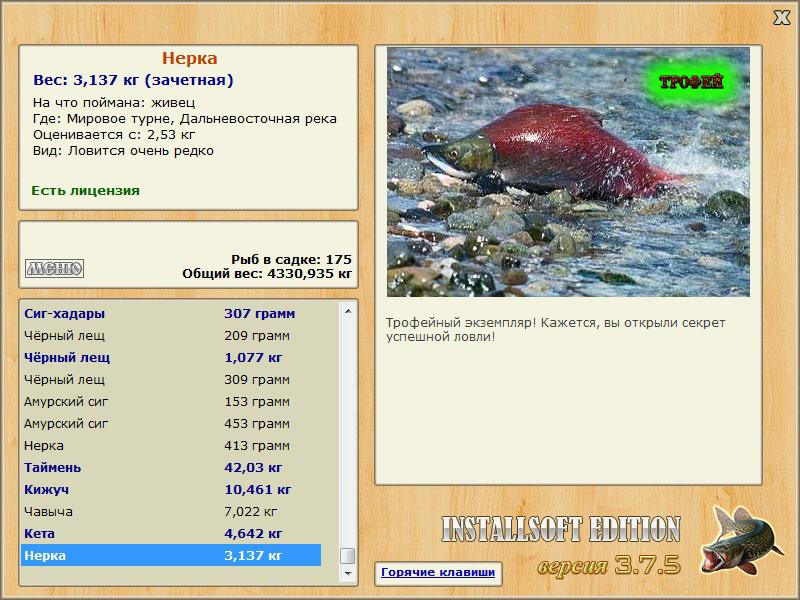Click the Оценивается с: 2,53 кг line
Screen dimensions: 800x600
(114, 135)
